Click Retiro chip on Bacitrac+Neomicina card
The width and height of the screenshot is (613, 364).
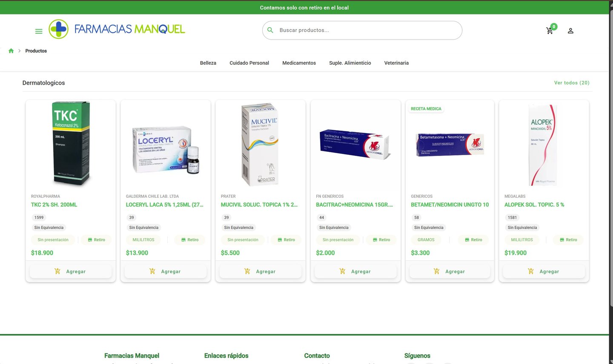381,240
